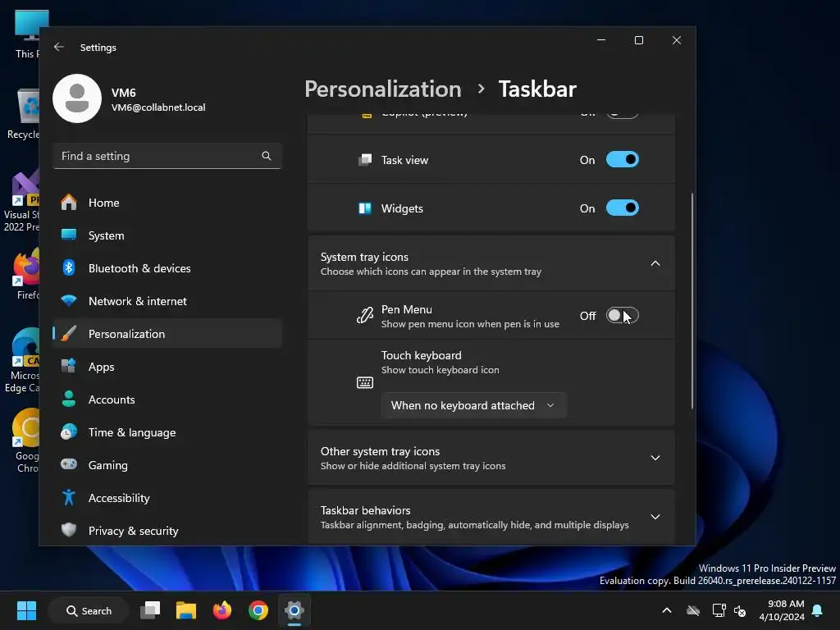840x630 pixels.
Task: Click the network display tray icon
Action: (x=719, y=610)
